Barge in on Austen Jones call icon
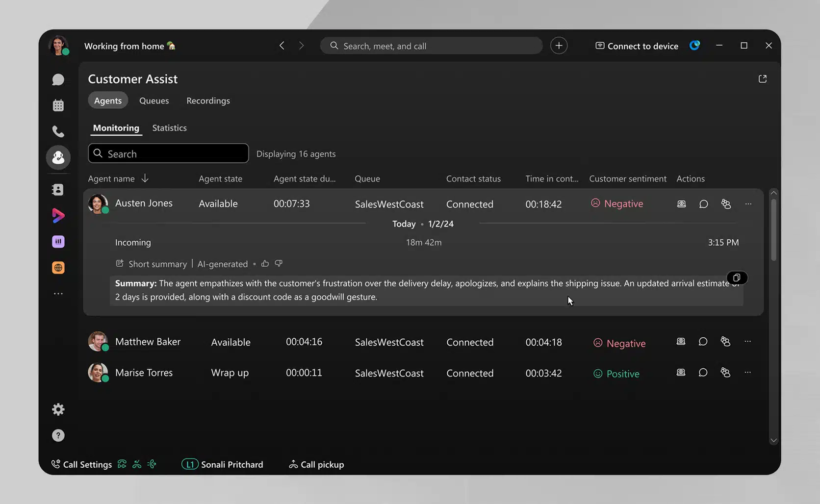The image size is (820, 504). (726, 203)
